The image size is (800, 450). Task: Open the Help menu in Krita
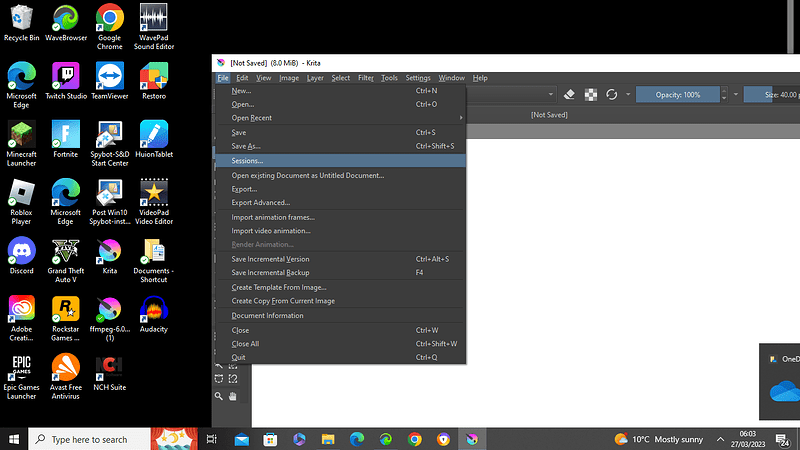click(x=480, y=78)
